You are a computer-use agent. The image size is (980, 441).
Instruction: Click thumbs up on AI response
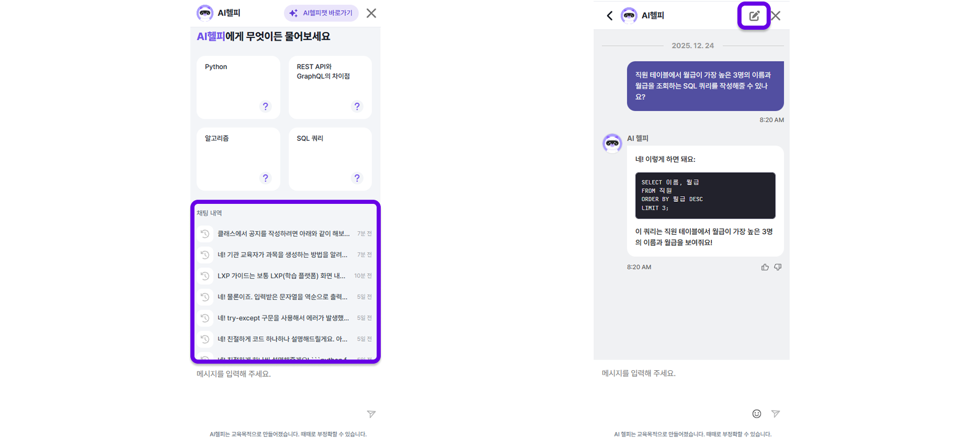pos(765,267)
